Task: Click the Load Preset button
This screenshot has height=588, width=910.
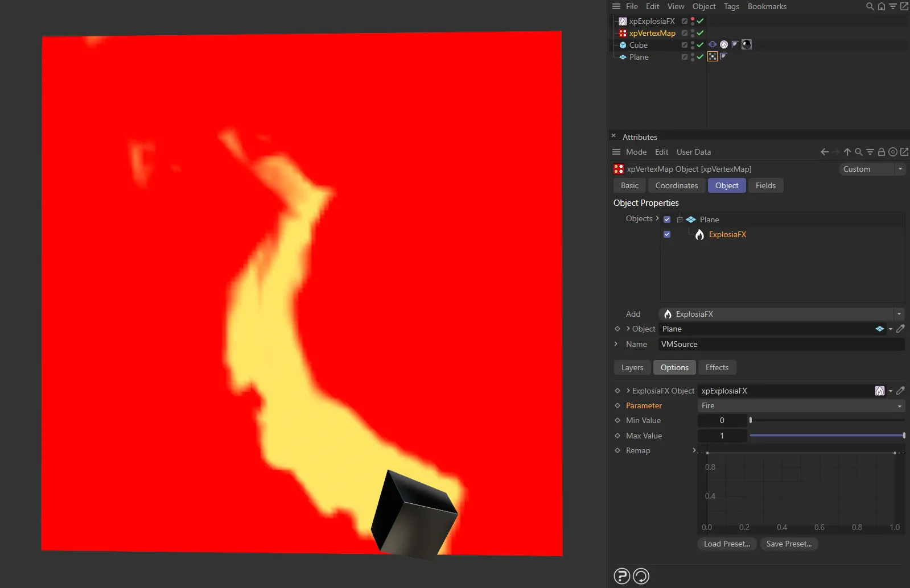Action: [727, 544]
